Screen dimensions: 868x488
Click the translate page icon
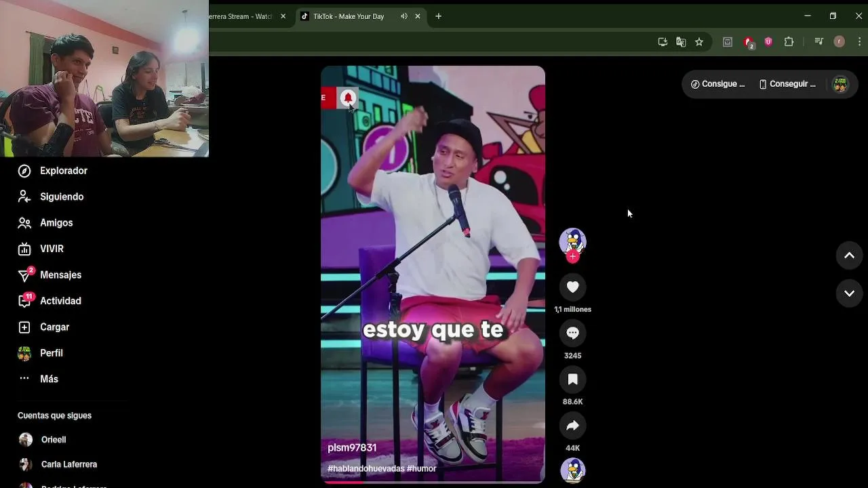(681, 42)
